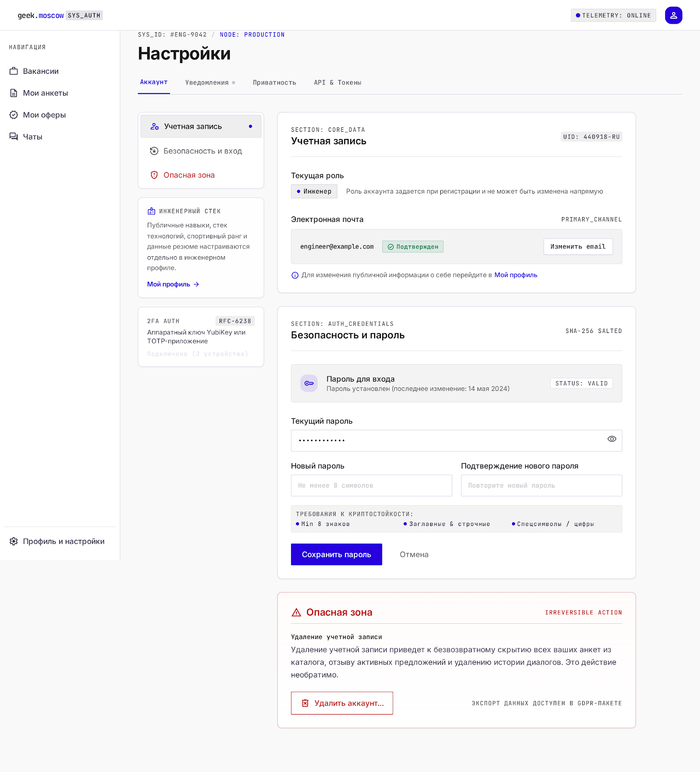Click the Подтвержден status badge
This screenshot has width=700, height=772.
[413, 247]
